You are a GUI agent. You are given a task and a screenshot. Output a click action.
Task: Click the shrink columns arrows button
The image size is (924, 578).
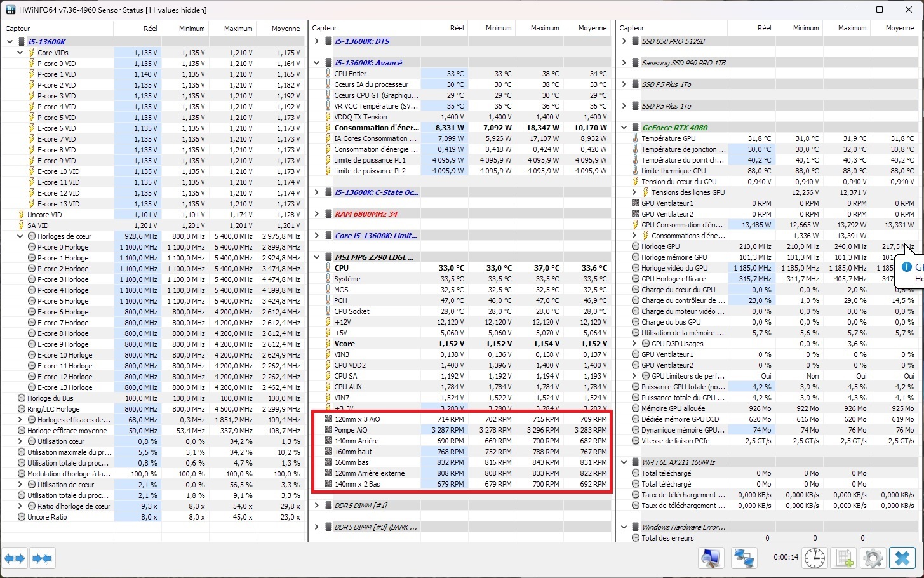coord(42,558)
